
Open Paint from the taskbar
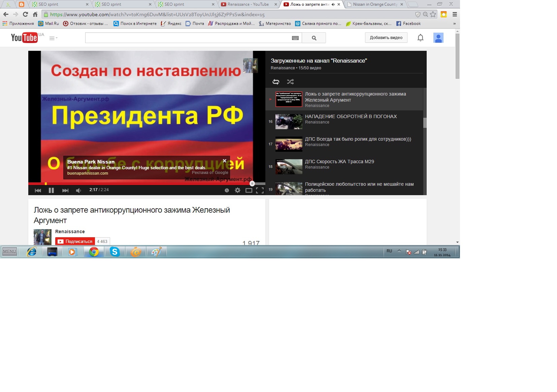click(x=156, y=251)
